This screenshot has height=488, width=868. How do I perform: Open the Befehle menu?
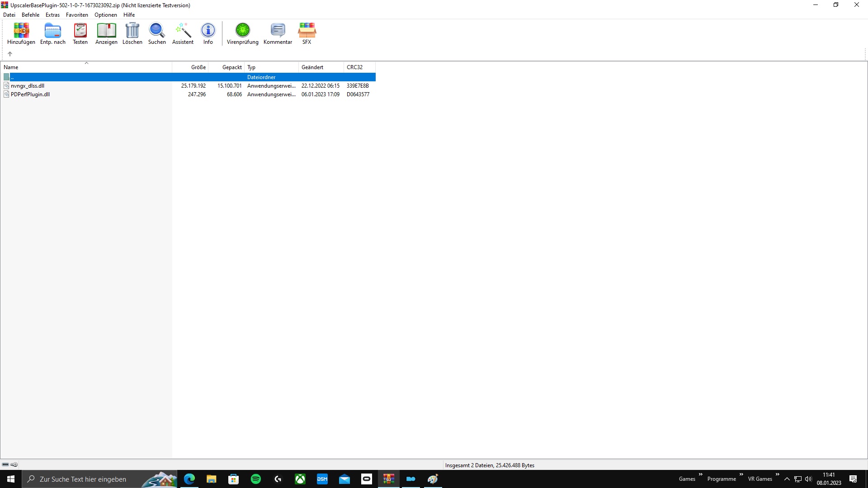tap(30, 15)
